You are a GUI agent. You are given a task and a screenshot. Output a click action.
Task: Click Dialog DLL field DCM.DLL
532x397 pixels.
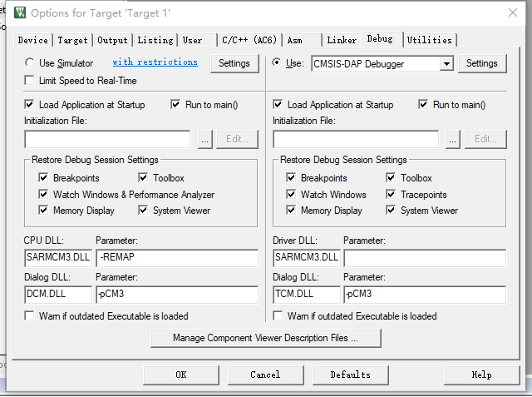[58, 295]
